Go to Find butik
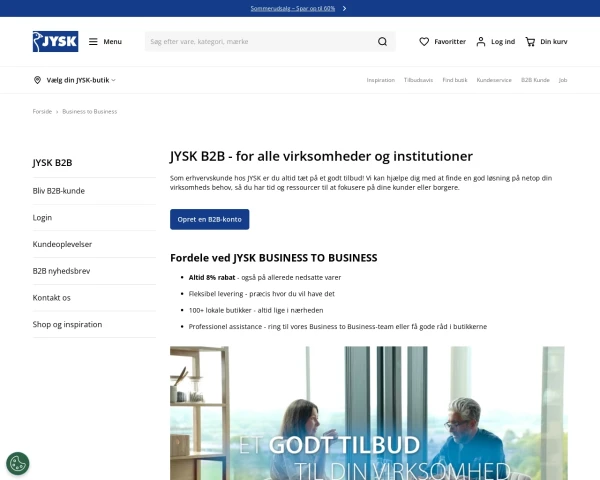Image resolution: width=600 pixels, height=480 pixels. click(455, 80)
